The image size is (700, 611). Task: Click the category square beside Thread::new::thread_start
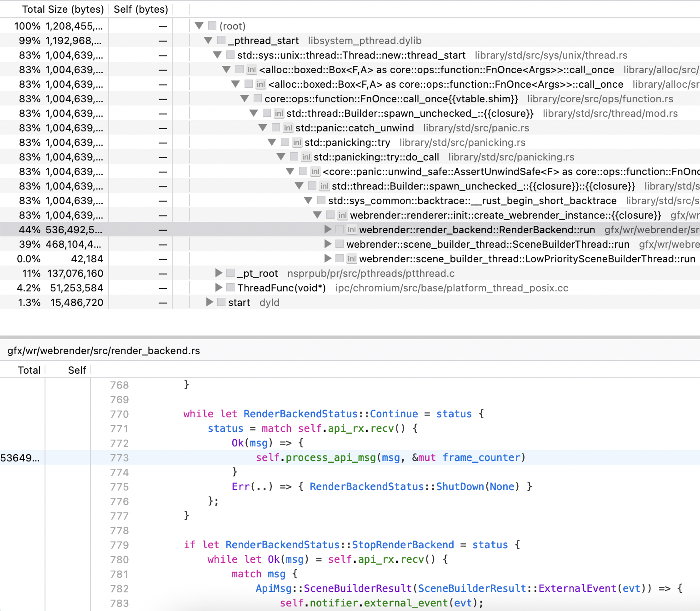(230, 55)
